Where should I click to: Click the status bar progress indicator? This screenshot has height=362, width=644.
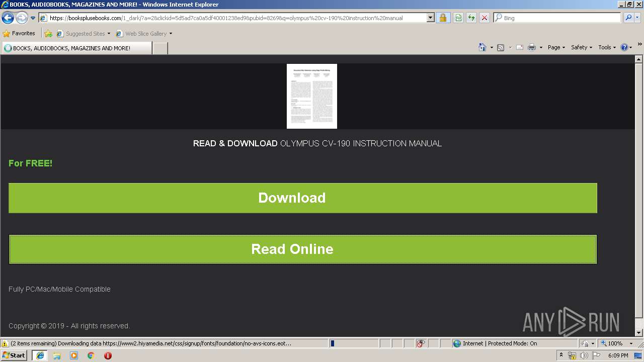(x=354, y=343)
